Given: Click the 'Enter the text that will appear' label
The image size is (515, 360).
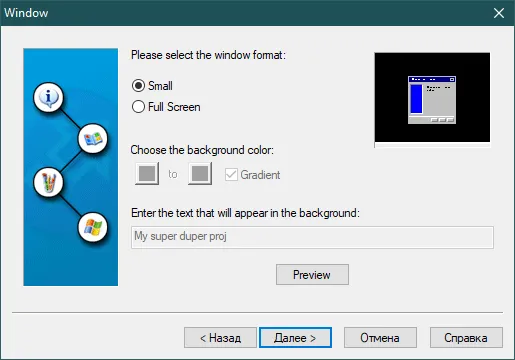Looking at the screenshot, I should tap(245, 213).
